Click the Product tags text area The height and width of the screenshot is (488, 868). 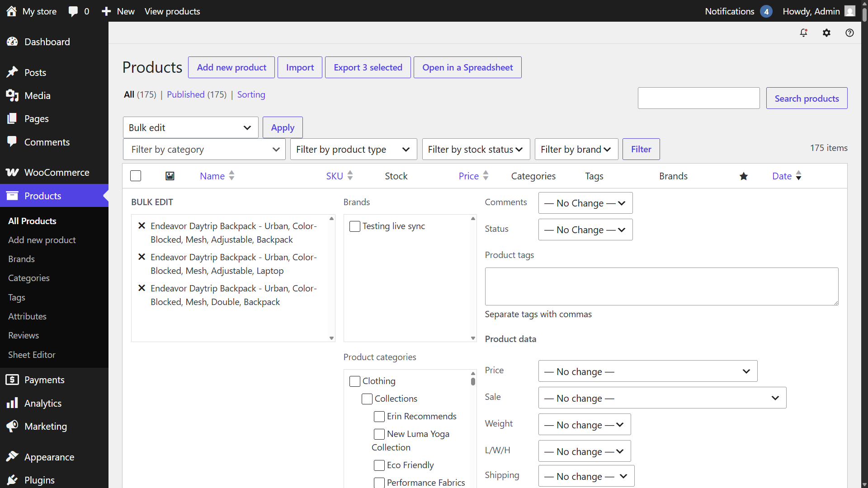(661, 286)
